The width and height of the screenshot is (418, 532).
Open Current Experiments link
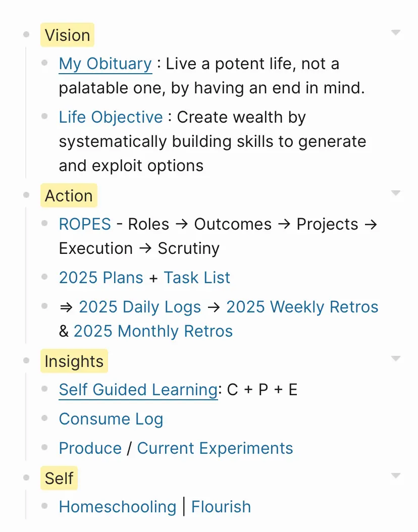point(215,449)
